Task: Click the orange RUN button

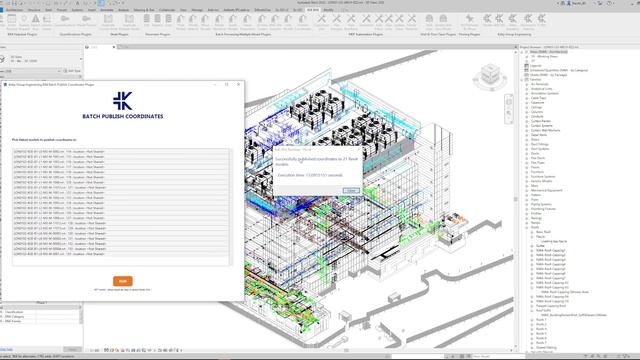Action: click(122, 281)
